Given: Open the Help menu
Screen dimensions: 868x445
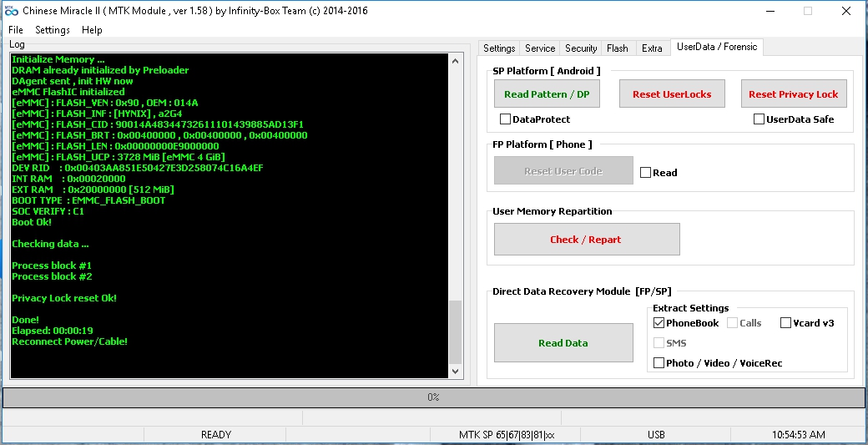Looking at the screenshot, I should [x=92, y=30].
